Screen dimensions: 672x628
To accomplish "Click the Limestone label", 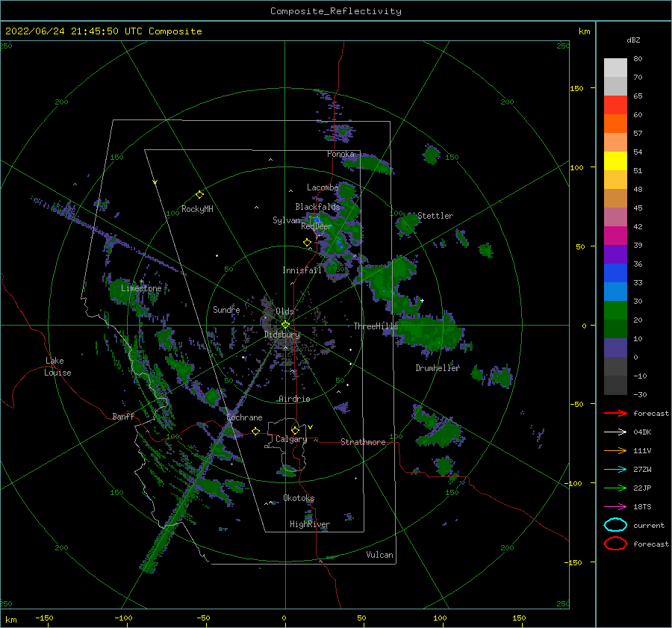I will click(141, 288).
